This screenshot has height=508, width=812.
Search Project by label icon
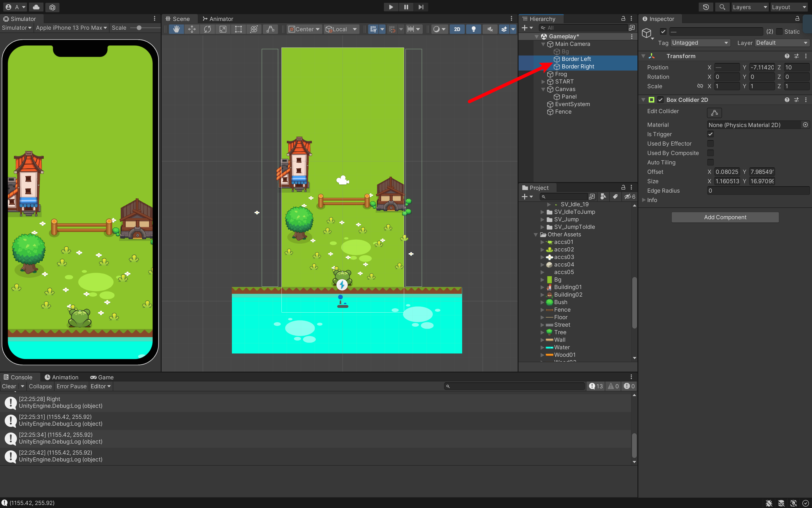click(615, 197)
